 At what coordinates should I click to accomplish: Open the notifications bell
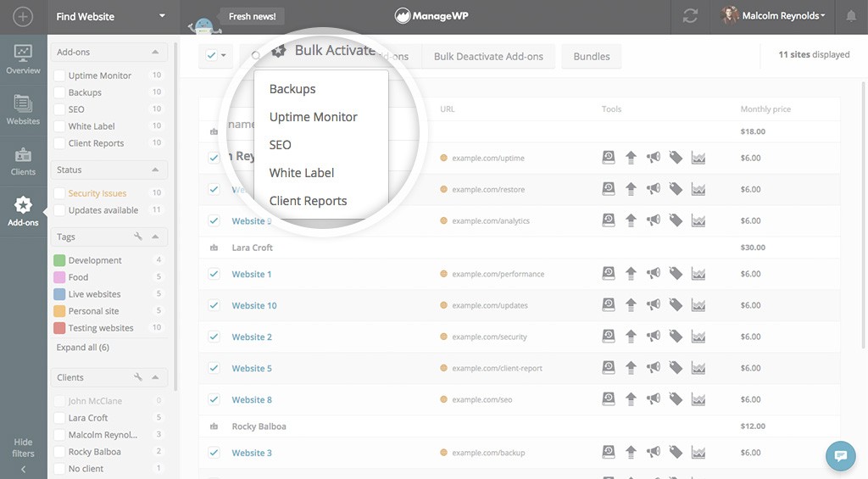851,16
